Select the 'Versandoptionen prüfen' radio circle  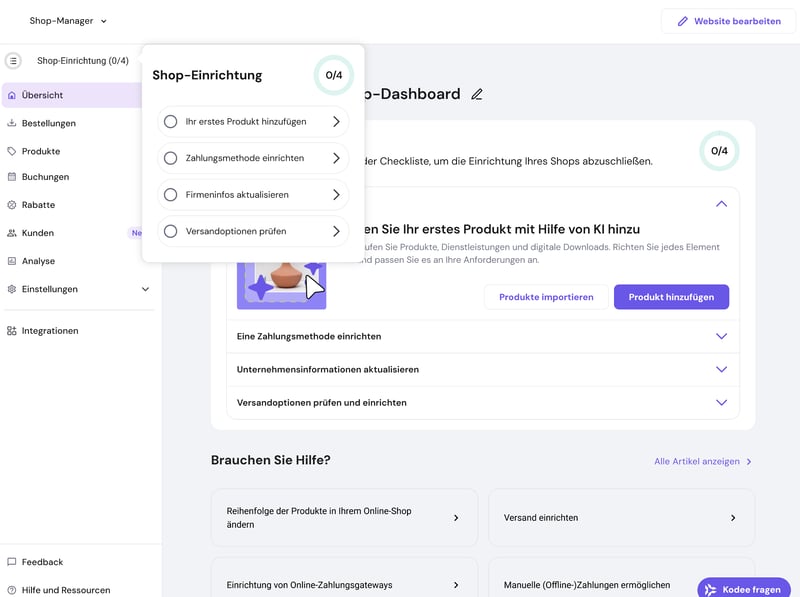click(x=170, y=231)
